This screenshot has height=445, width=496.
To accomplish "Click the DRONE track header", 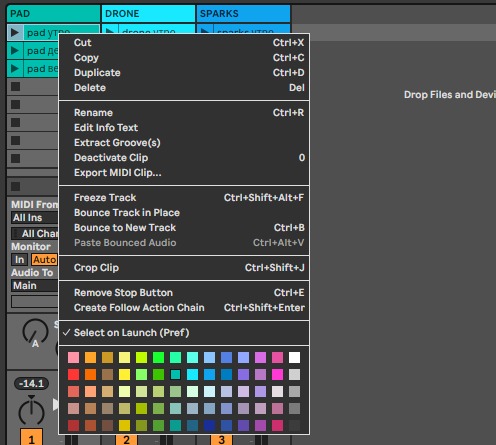I will coord(148,14).
